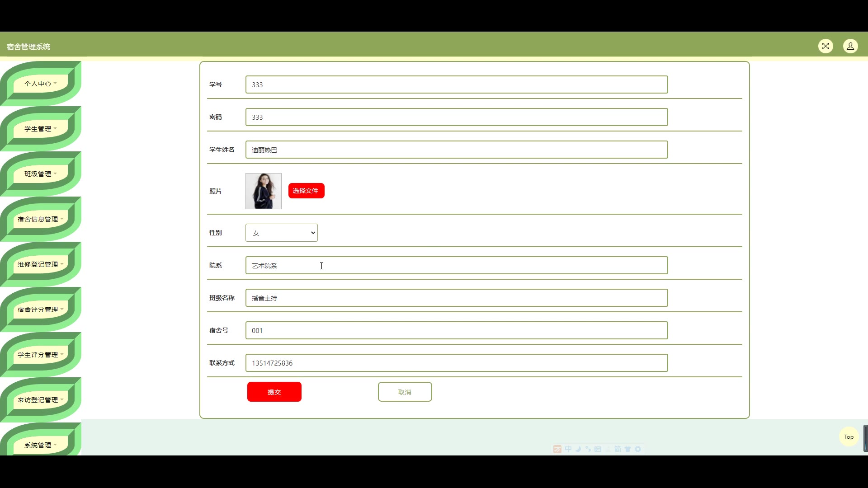Click the 宿舍管理系统 title text
The image size is (868, 488).
(28, 47)
